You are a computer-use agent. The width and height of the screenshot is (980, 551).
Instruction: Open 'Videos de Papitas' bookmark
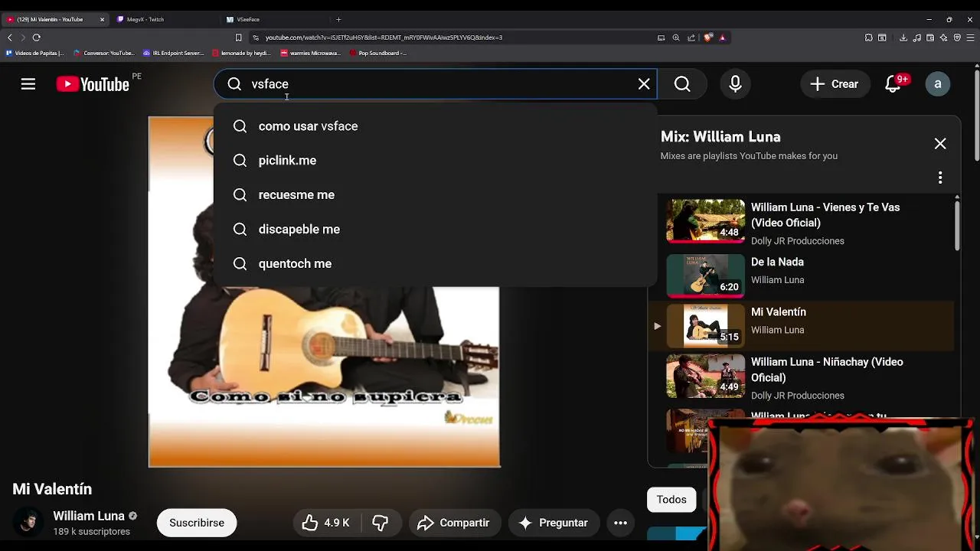point(35,54)
